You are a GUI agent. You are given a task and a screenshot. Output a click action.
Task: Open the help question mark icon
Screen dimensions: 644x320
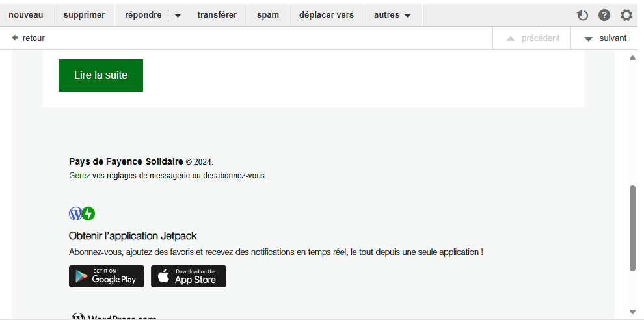[604, 16]
